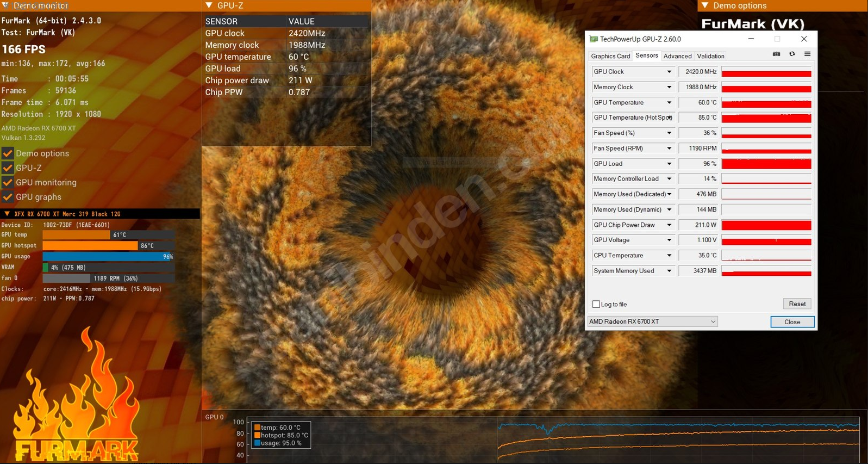This screenshot has height=464, width=868.
Task: Open the GPU Load sensor dropdown
Action: coord(669,164)
